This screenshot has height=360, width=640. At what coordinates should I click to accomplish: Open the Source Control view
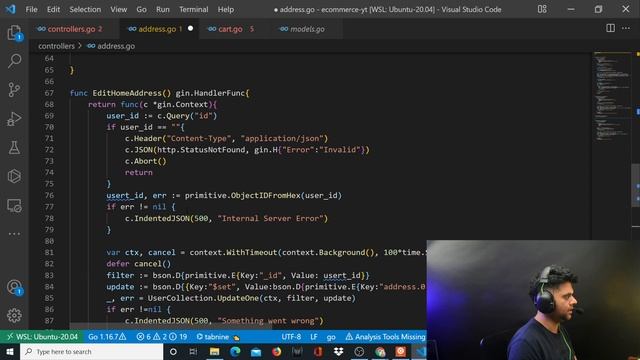point(14,90)
